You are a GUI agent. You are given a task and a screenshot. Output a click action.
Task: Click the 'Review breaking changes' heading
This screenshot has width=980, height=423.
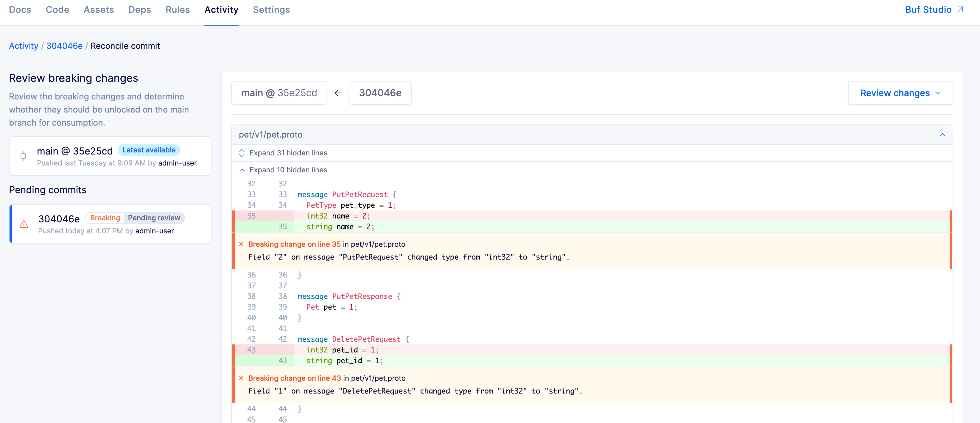tap(73, 78)
